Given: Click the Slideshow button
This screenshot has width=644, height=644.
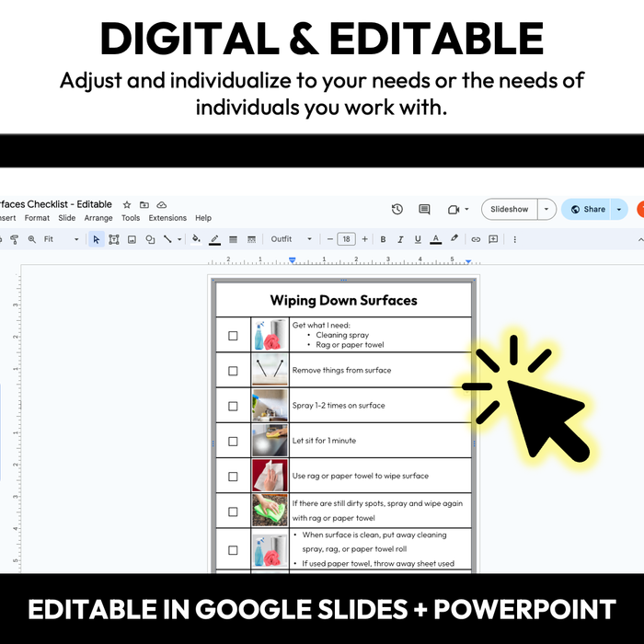Looking at the screenshot, I should [509, 209].
